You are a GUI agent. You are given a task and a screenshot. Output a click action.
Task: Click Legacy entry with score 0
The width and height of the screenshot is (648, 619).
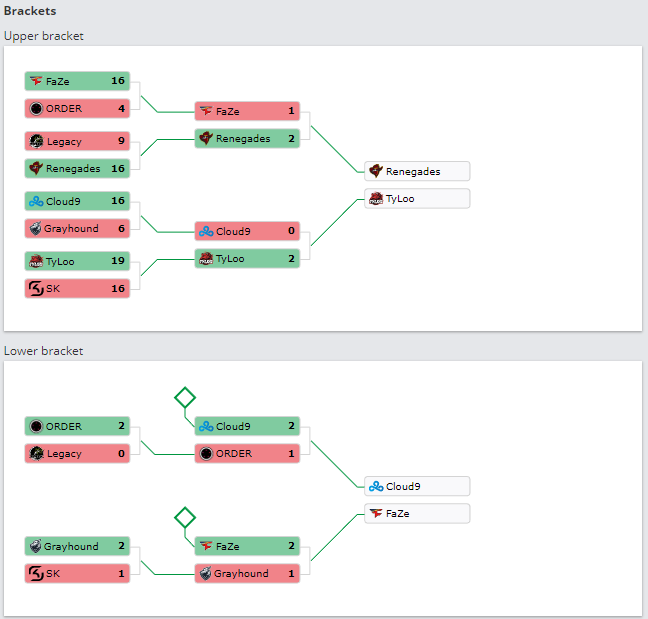(x=78, y=453)
